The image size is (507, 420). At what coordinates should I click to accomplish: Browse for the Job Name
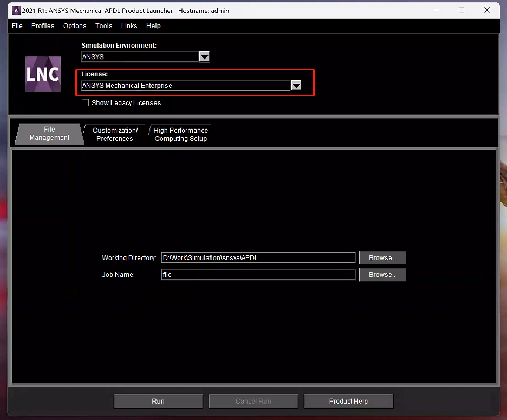(382, 275)
